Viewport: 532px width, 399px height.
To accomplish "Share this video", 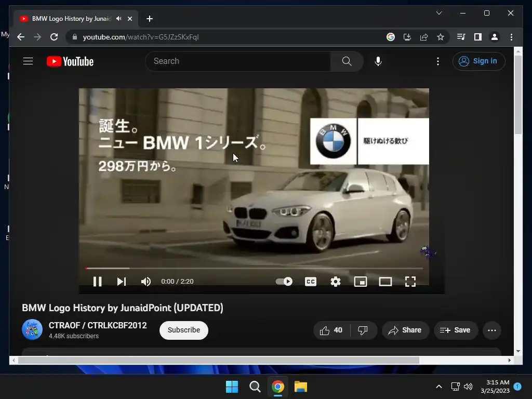I will (405, 330).
